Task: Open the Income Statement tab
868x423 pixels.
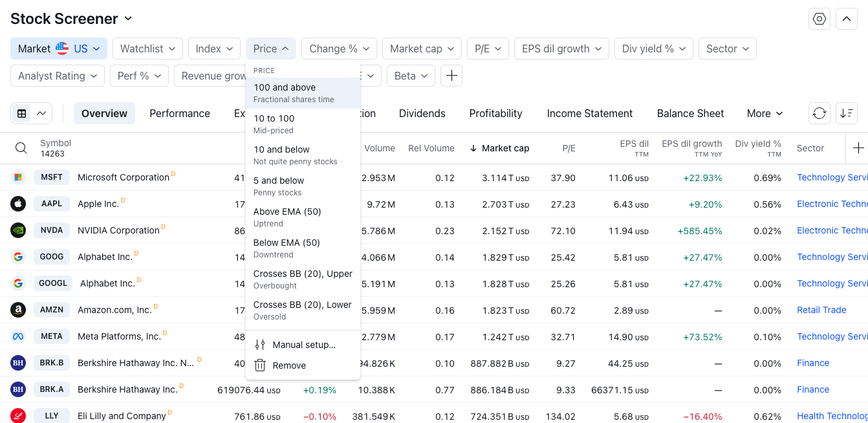Action: coord(590,113)
